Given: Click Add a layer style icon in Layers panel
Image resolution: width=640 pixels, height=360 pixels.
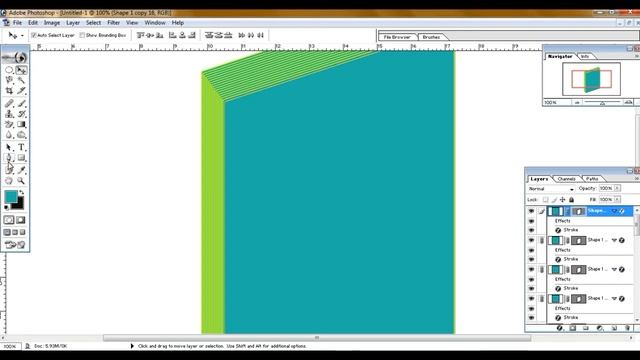Looking at the screenshot, I should click(560, 328).
